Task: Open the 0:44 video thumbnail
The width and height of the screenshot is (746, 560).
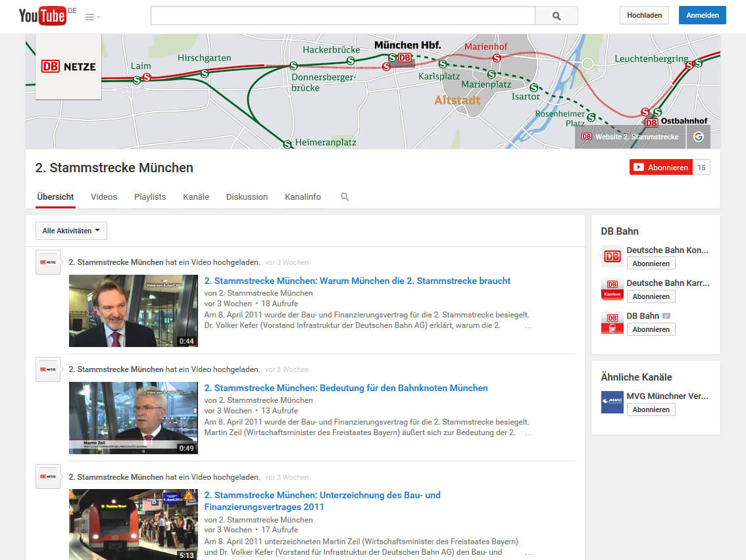Action: (133, 311)
